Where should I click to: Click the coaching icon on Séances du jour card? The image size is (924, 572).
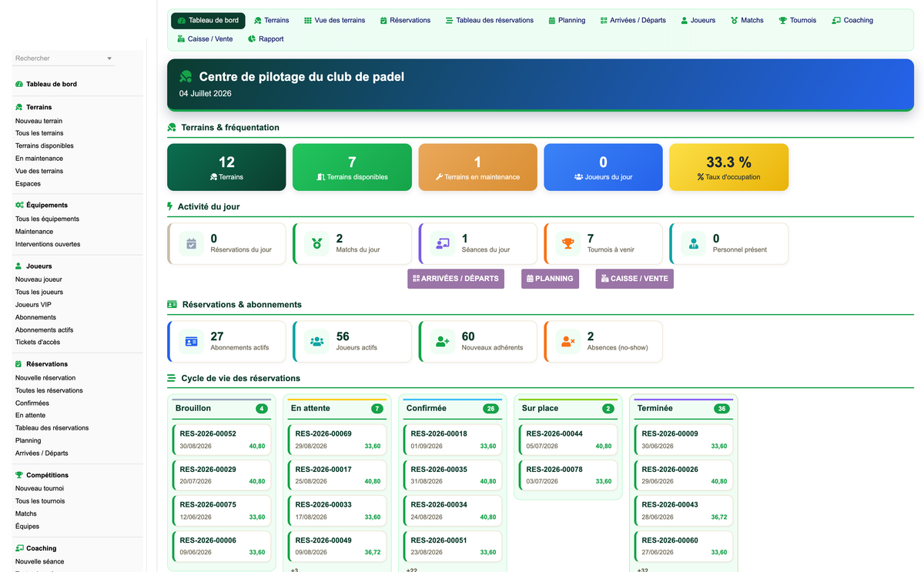coord(443,244)
